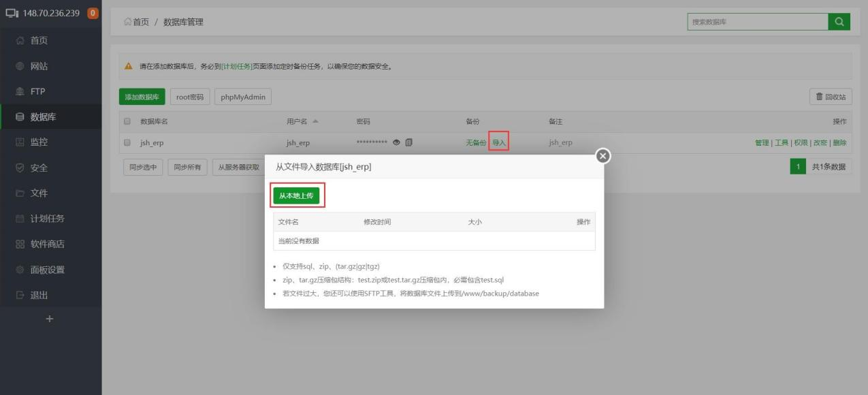Click 备份 column header
This screenshot has height=395, width=868.
[472, 121]
